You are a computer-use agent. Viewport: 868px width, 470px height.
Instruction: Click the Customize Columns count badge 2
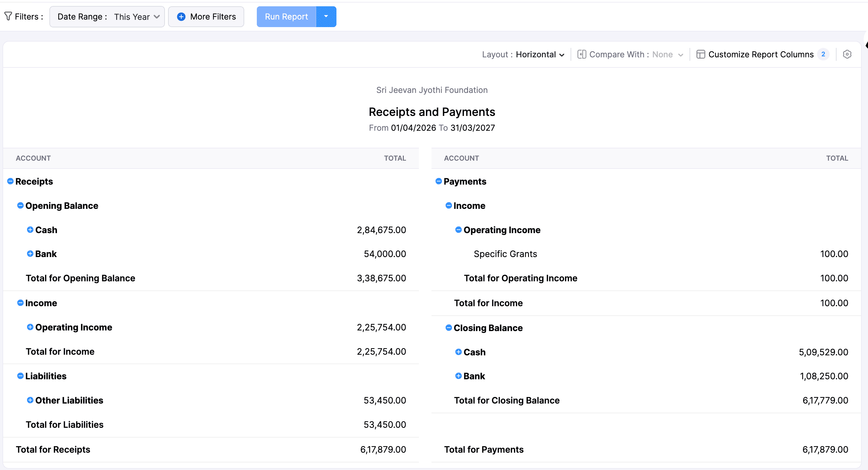pos(823,54)
